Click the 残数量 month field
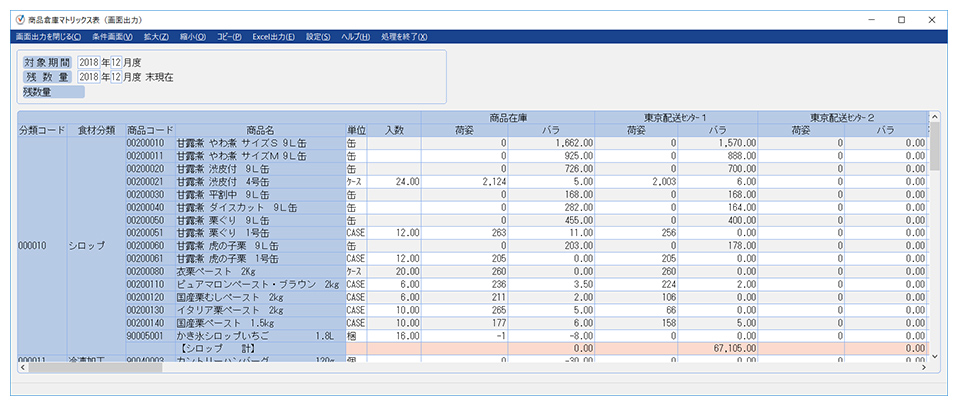This screenshot has height=406, width=958. (x=115, y=77)
